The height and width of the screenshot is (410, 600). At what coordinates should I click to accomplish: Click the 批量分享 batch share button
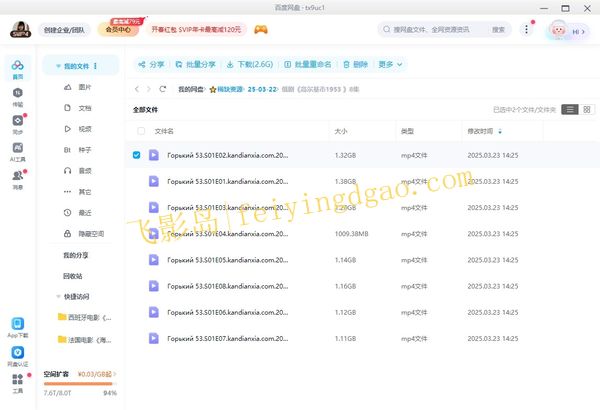(x=196, y=64)
